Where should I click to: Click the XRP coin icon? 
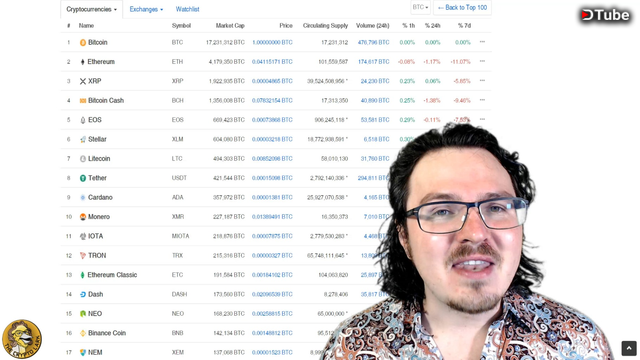tap(83, 81)
